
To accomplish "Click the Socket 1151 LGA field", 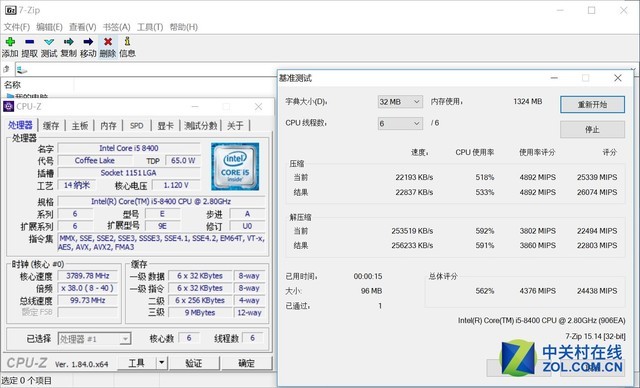I will [129, 173].
